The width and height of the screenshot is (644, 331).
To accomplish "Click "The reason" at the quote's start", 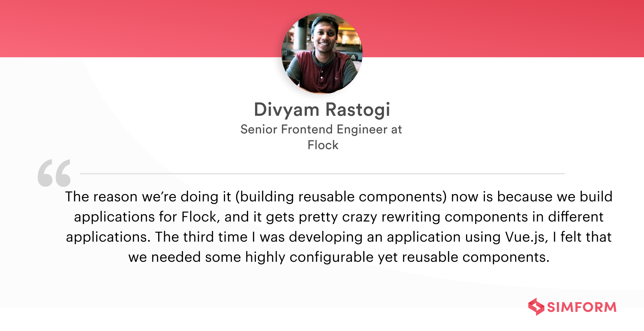I will (x=101, y=197).
